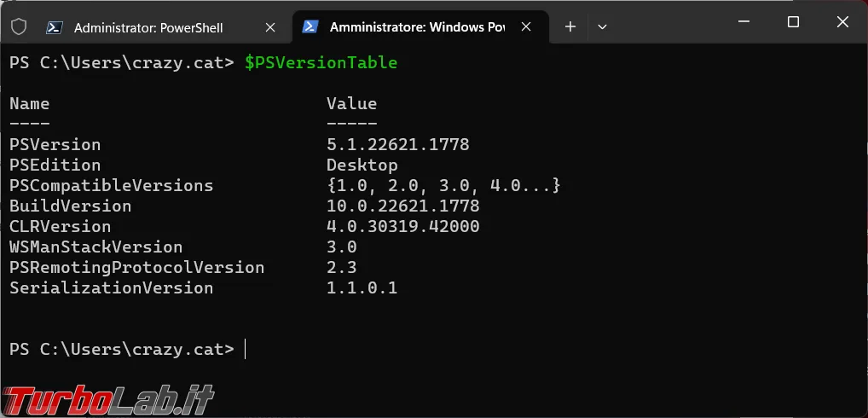Close the Amministratore: Windows PowerShell tab
This screenshot has width=868, height=418.
tap(526, 26)
